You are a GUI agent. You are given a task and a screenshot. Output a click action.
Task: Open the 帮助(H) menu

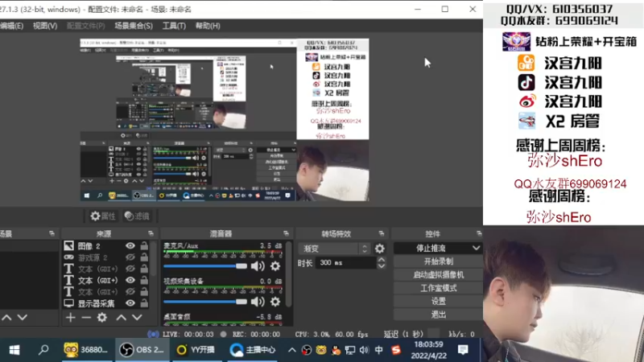click(208, 26)
